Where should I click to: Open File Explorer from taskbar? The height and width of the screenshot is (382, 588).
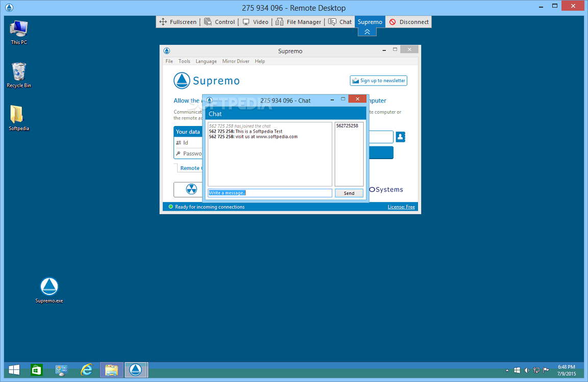[x=111, y=370]
